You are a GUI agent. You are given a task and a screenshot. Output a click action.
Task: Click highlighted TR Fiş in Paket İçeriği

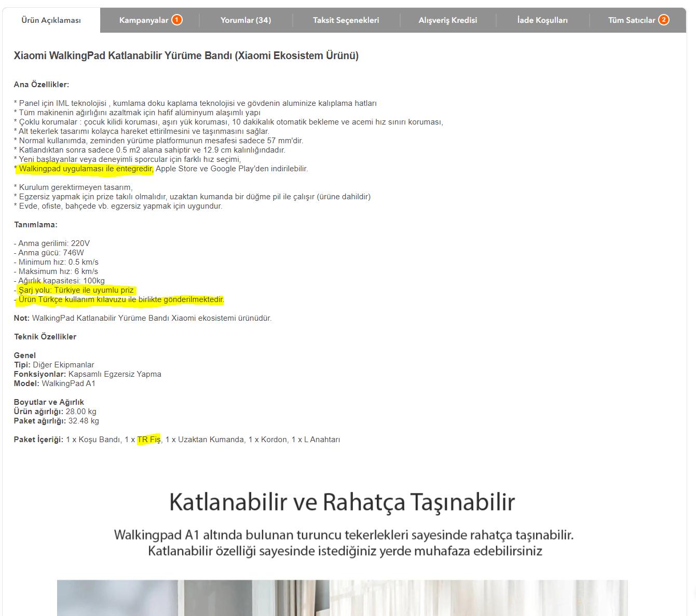[149, 440]
